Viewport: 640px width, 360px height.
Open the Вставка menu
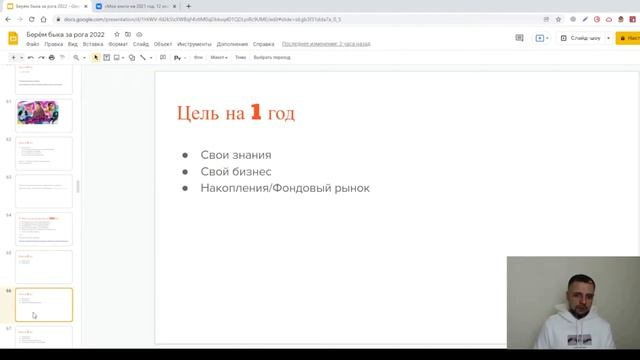pyautogui.click(x=93, y=44)
